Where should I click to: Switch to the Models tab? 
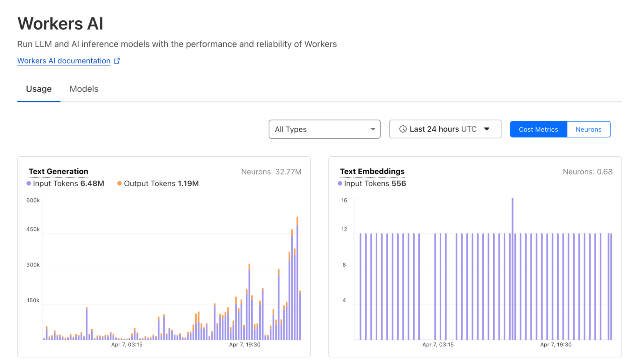(x=84, y=89)
